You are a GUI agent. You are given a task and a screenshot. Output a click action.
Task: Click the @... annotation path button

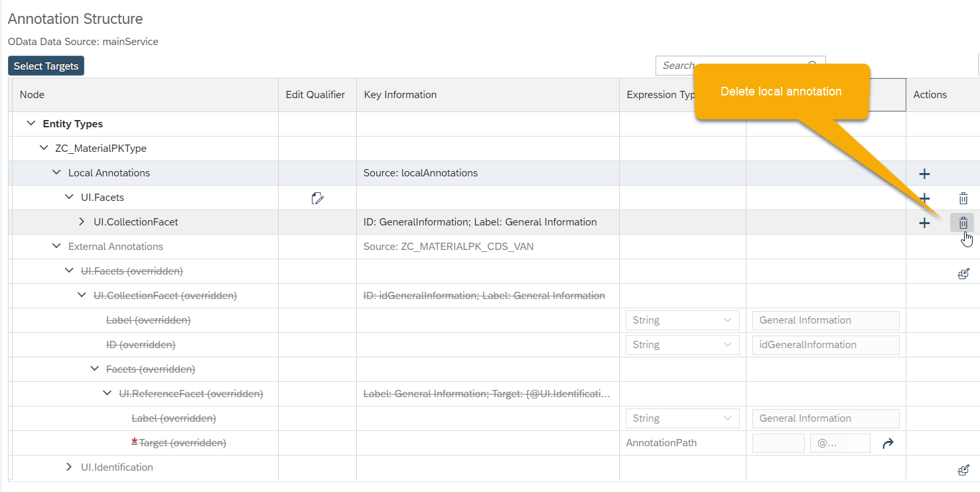coord(840,443)
